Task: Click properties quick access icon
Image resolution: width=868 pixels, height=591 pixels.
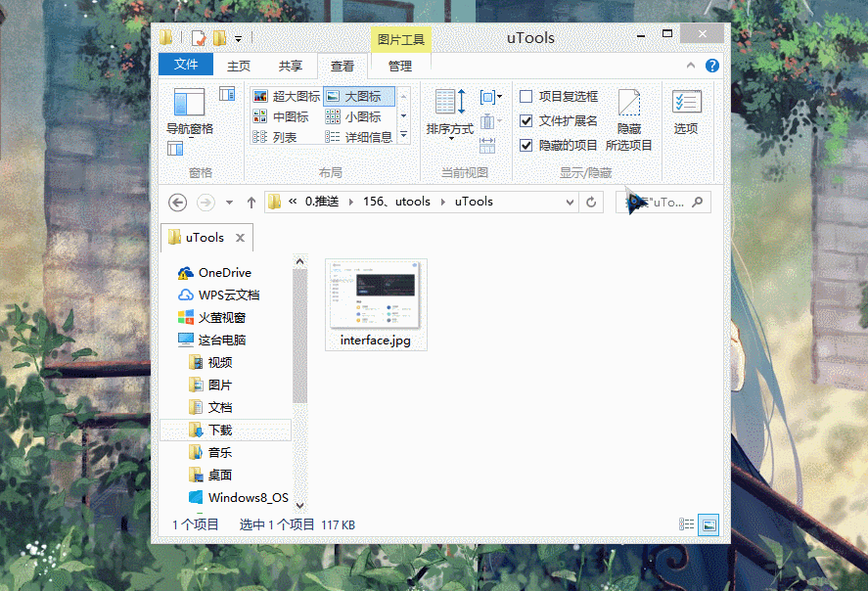Action: point(199,38)
